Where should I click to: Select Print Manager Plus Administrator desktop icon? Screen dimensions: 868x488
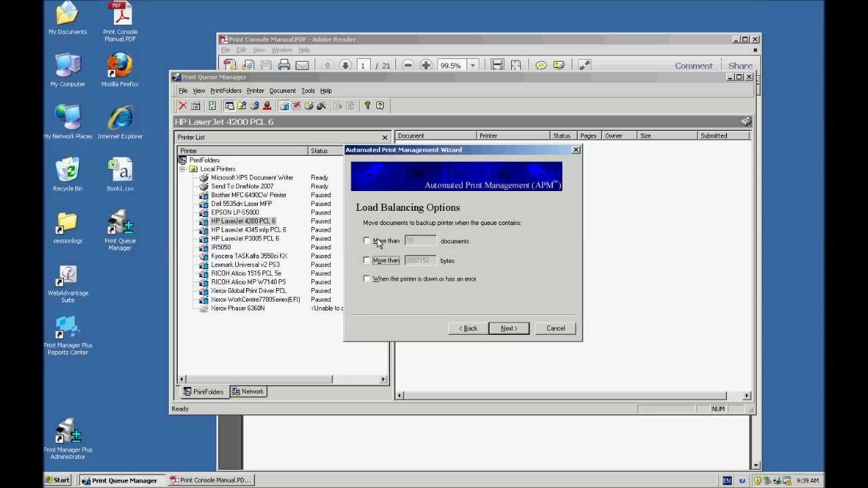tap(68, 439)
